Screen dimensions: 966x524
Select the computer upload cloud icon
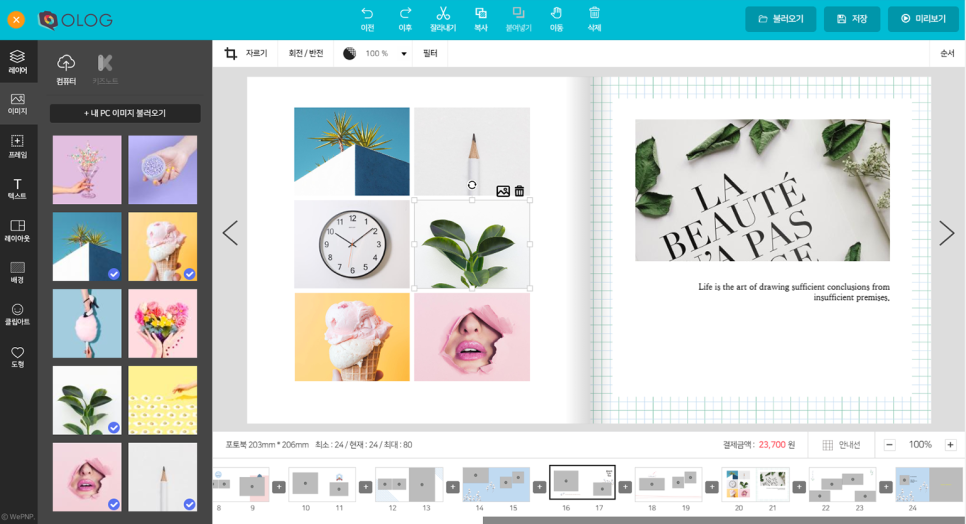[x=66, y=63]
